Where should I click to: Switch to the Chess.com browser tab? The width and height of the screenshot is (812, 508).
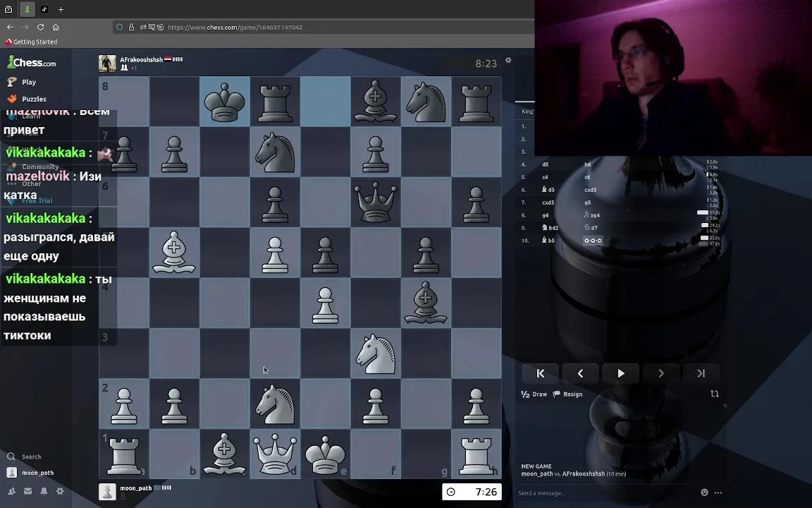pyautogui.click(x=27, y=9)
